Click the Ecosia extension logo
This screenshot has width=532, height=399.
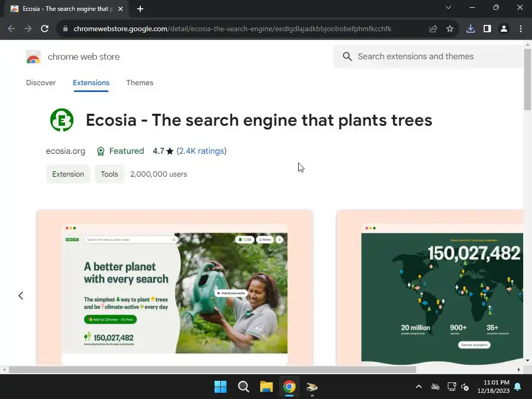[62, 120]
